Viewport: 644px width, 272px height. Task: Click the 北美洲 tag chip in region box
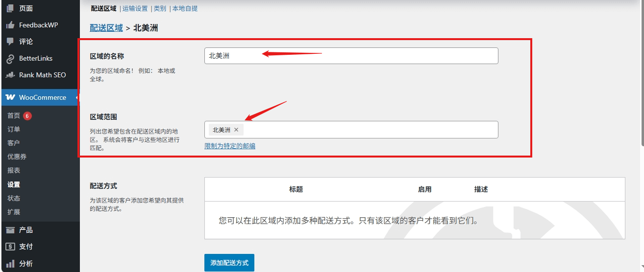point(225,130)
